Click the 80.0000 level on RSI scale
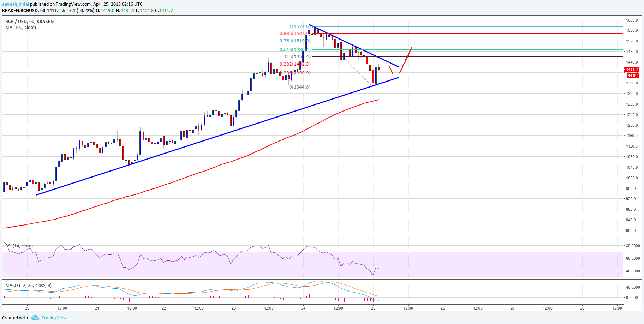 [x=633, y=246]
